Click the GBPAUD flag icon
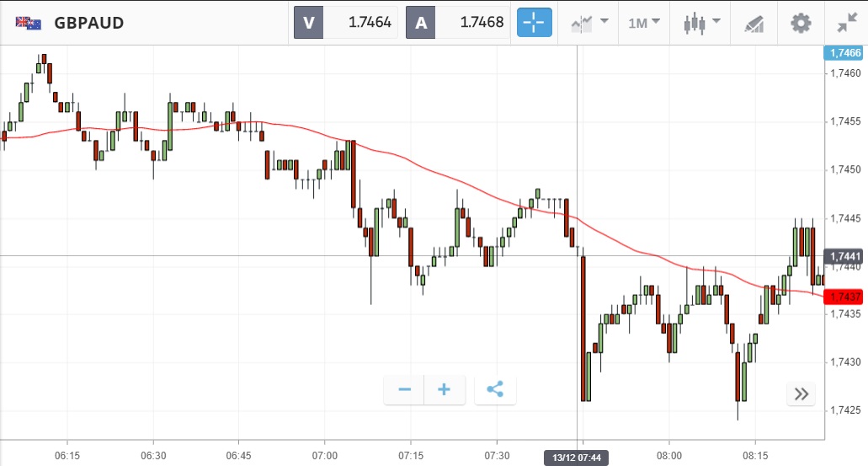868x466 pixels. pos(29,23)
